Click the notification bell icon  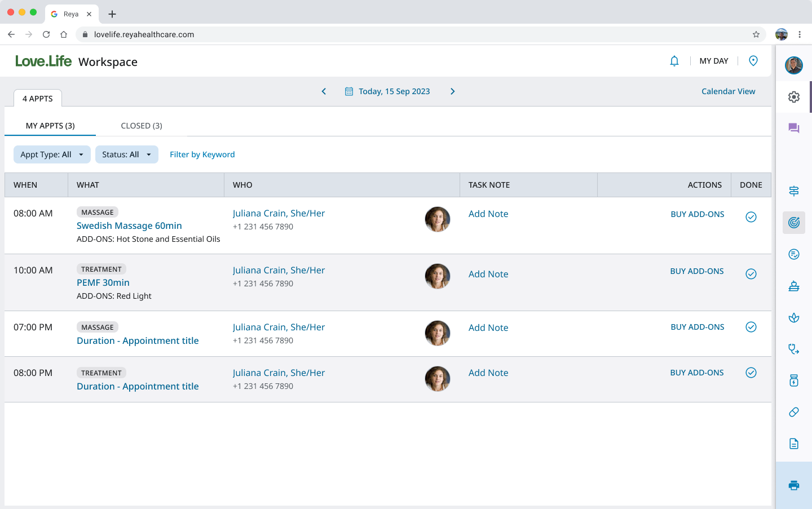coord(674,61)
